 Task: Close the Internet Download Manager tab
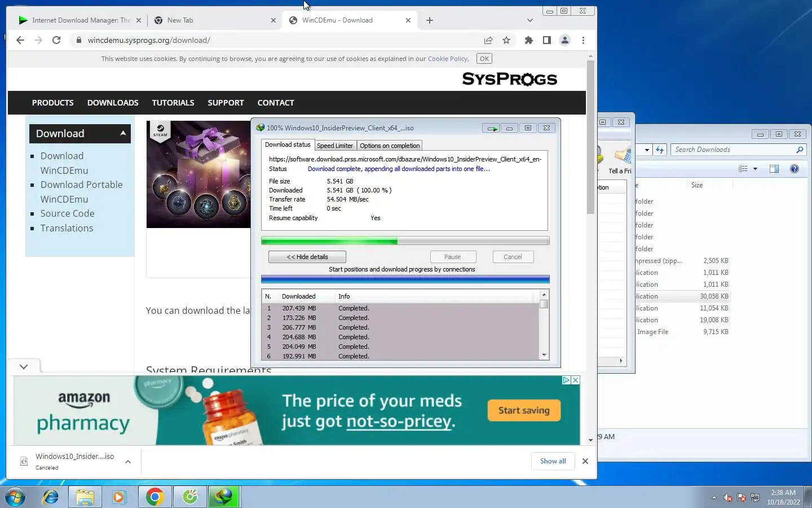tap(139, 20)
